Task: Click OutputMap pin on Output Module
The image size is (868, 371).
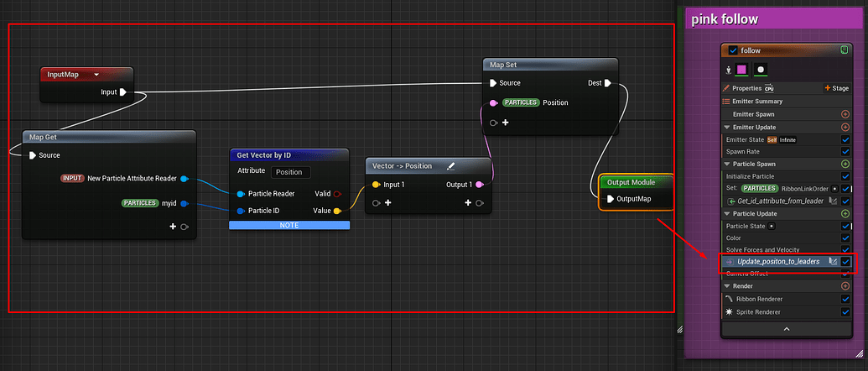Action: pyautogui.click(x=610, y=199)
